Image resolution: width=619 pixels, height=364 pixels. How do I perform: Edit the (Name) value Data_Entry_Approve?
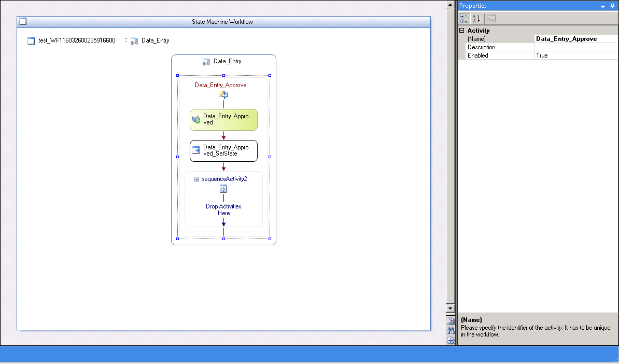coord(576,39)
